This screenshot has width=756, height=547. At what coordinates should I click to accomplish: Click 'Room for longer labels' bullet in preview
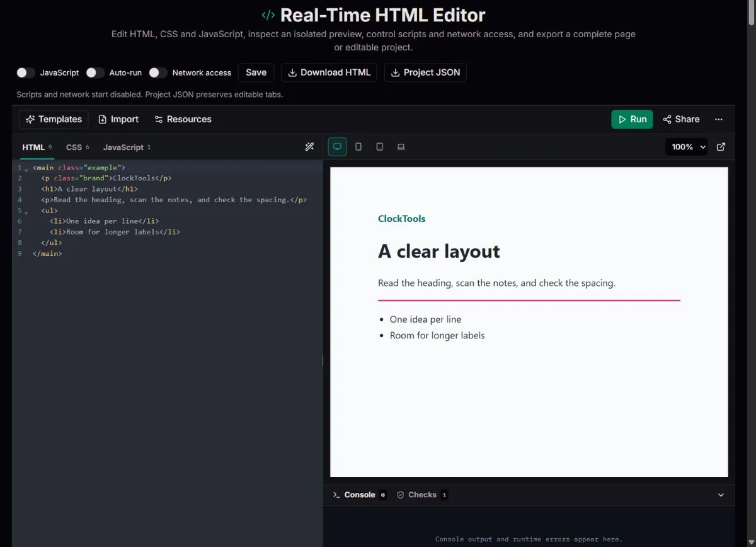click(437, 335)
